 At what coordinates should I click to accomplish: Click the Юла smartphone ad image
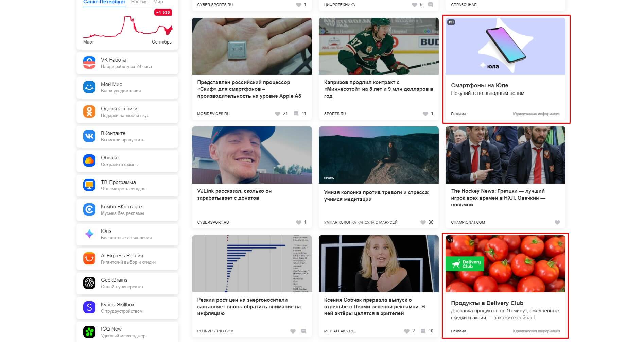tap(505, 46)
